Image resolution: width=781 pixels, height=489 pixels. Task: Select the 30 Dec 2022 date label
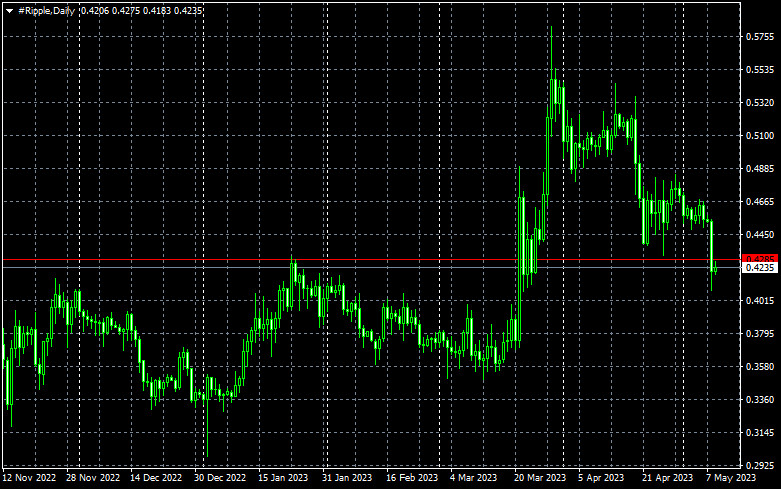point(220,478)
